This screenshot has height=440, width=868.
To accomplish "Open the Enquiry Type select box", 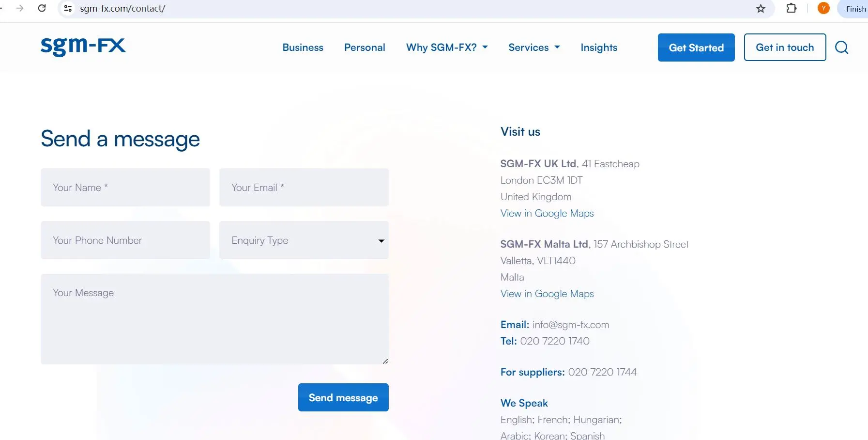I will (304, 240).
